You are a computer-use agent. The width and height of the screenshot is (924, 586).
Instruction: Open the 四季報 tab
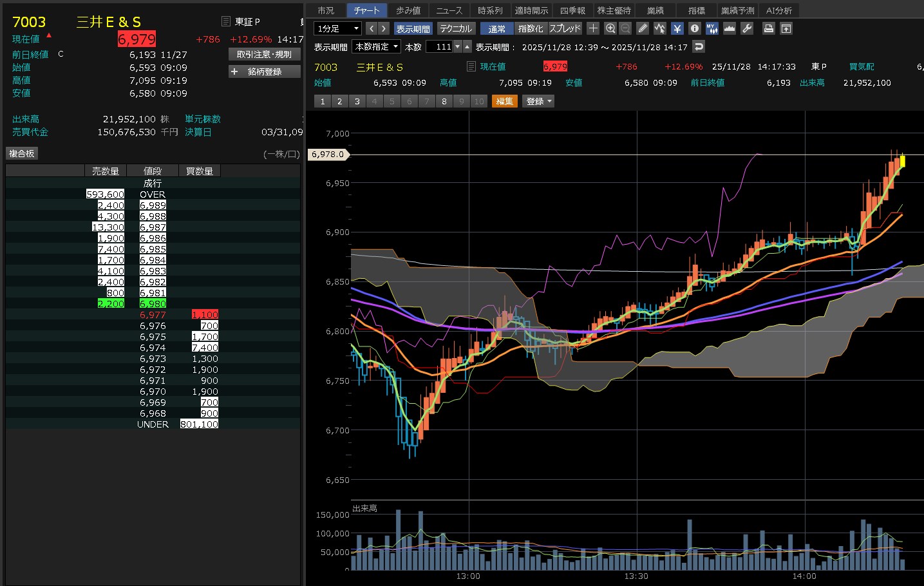pos(572,10)
